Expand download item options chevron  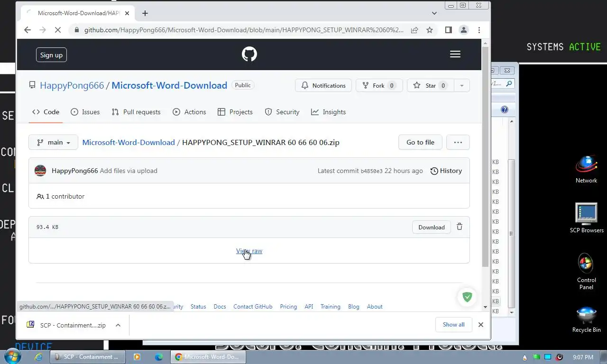tap(118, 325)
